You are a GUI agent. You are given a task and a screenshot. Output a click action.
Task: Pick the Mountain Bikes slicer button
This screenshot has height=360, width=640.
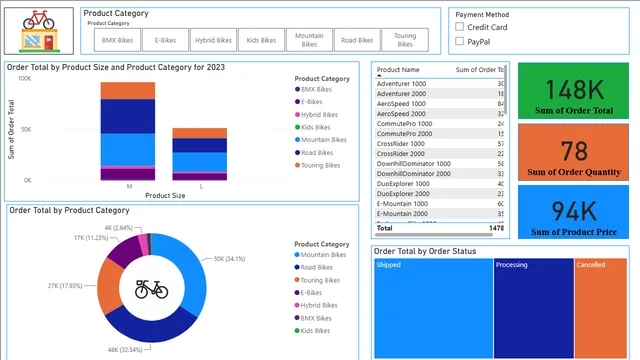pos(309,40)
